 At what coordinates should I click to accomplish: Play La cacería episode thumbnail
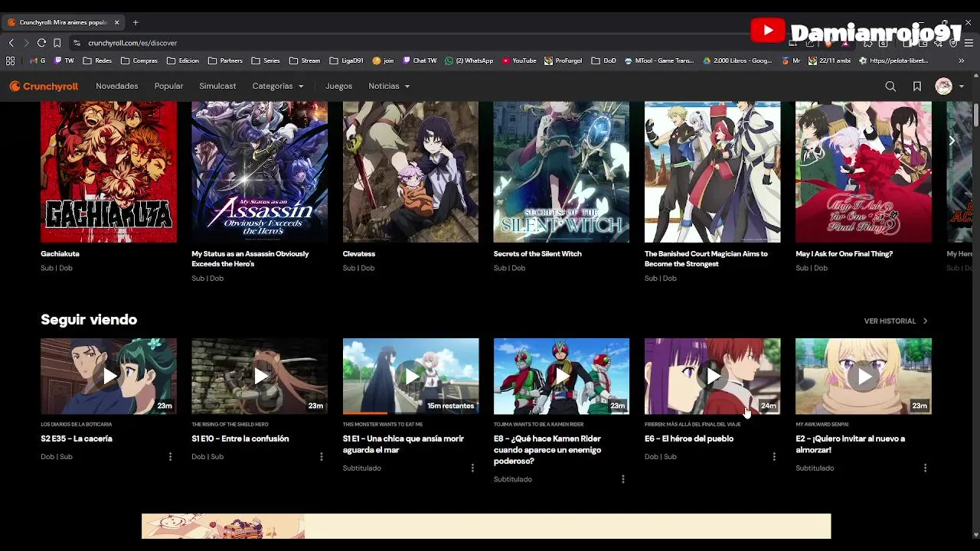pos(109,376)
